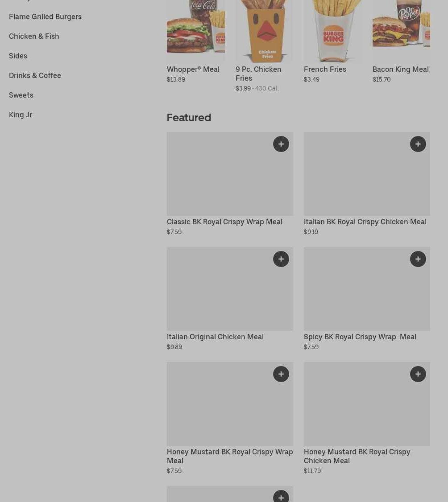Open Flame Grilled Burgers category
The image size is (448, 502).
click(45, 16)
